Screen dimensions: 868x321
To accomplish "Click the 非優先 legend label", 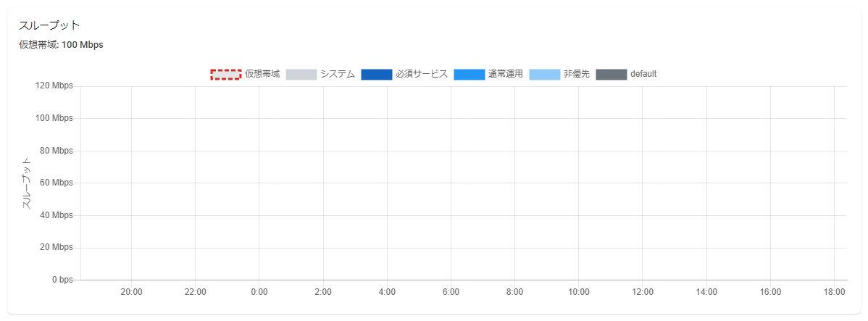I will click(577, 74).
